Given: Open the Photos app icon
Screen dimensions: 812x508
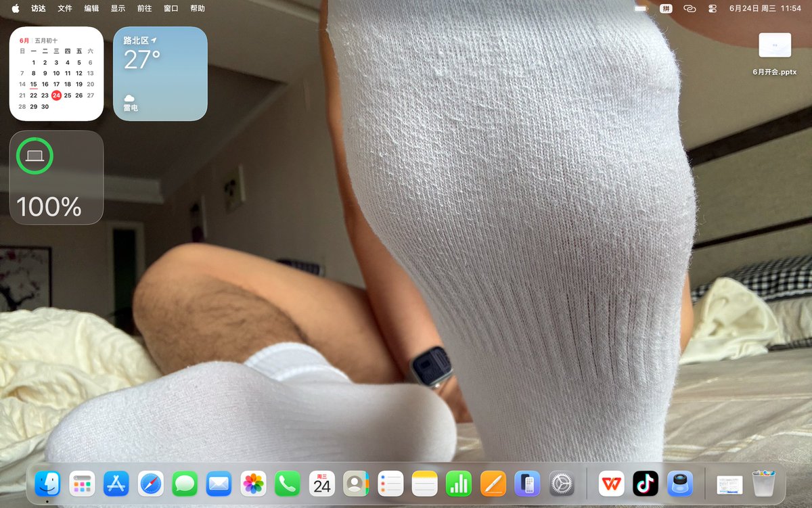Looking at the screenshot, I should [254, 483].
